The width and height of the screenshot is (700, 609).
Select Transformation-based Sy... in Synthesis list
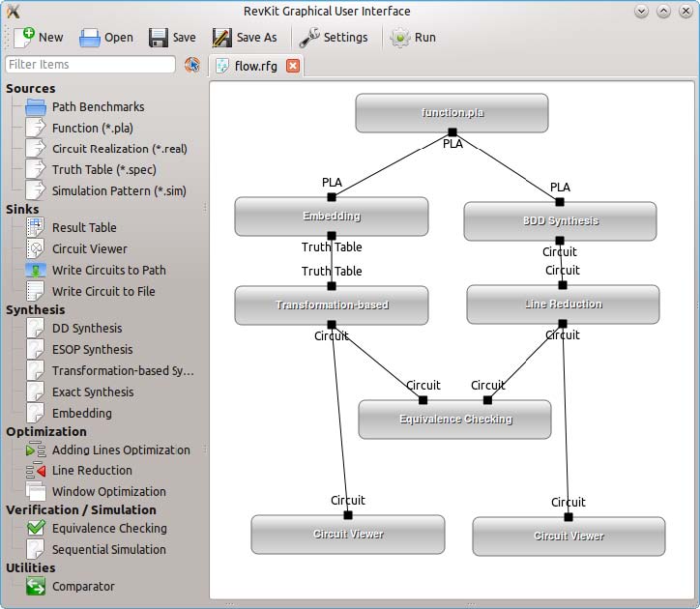(123, 371)
